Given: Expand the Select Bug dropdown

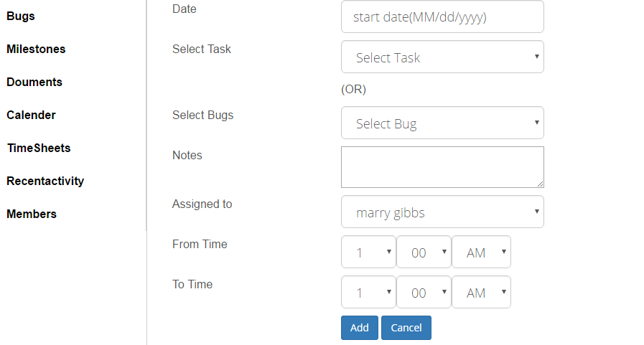Looking at the screenshot, I should [442, 123].
